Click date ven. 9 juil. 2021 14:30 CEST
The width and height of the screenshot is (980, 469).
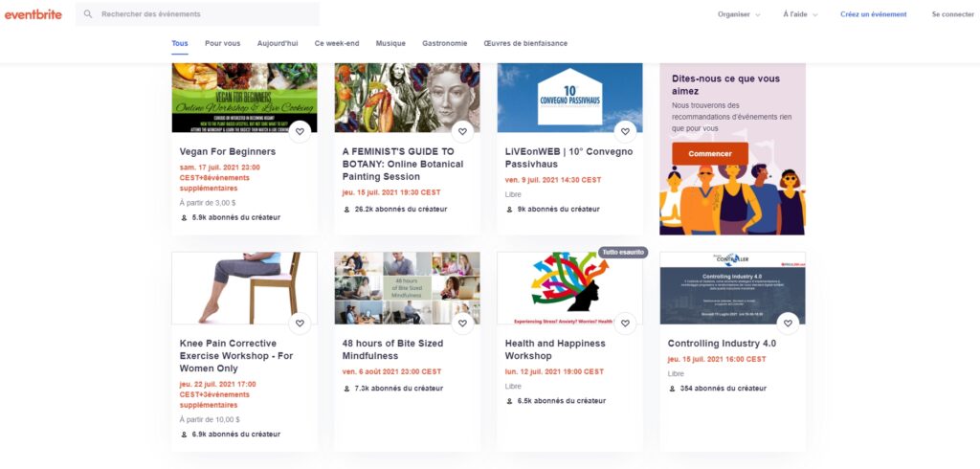553,180
